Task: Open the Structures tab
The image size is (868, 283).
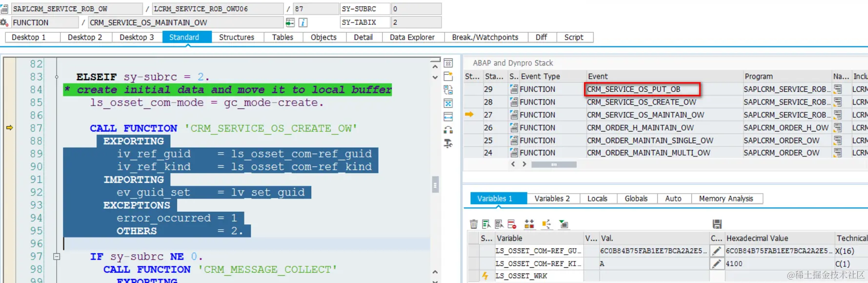Action: [x=237, y=37]
